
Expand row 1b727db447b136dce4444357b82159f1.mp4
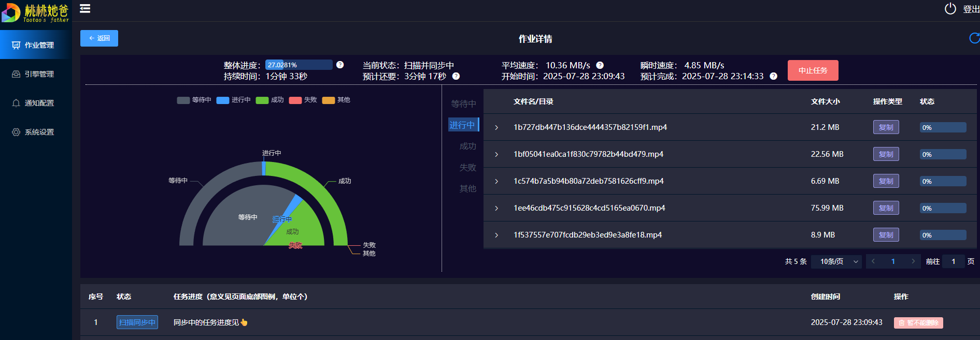click(x=496, y=127)
